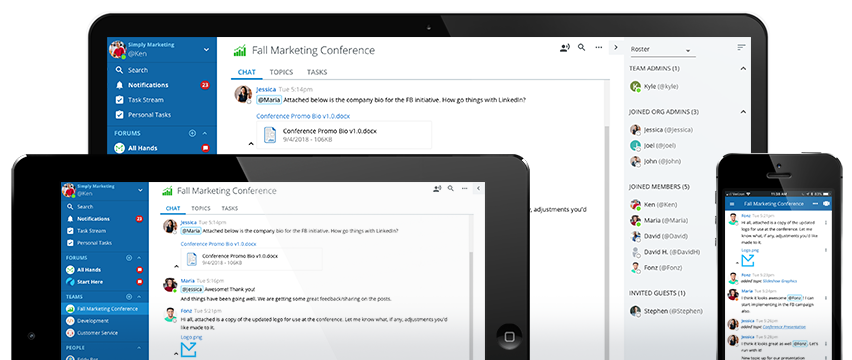Click Ken's avatar in the laptop sidebar
Image resolution: width=852 pixels, height=360 pixels.
click(118, 49)
